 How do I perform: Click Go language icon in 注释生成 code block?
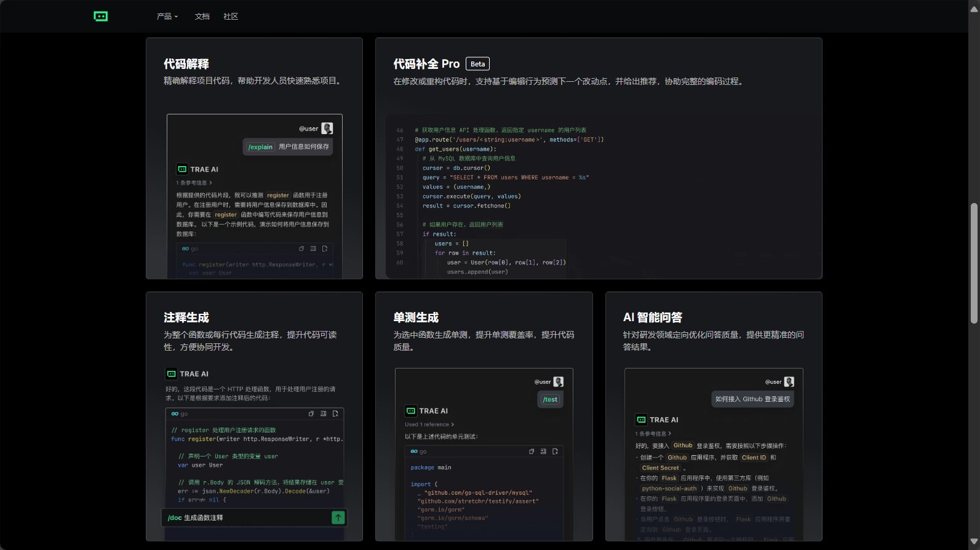(175, 414)
